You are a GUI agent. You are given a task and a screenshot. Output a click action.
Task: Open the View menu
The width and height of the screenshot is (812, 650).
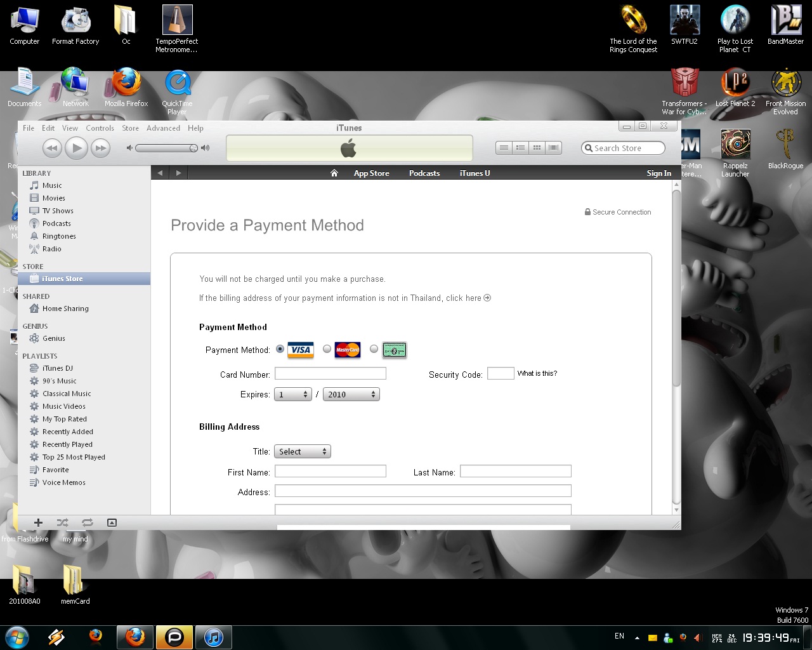70,128
